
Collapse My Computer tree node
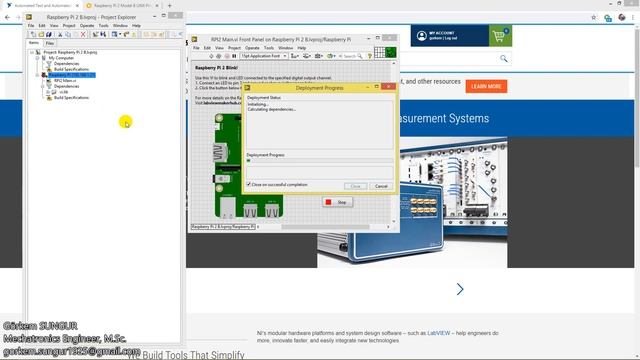pos(38,58)
